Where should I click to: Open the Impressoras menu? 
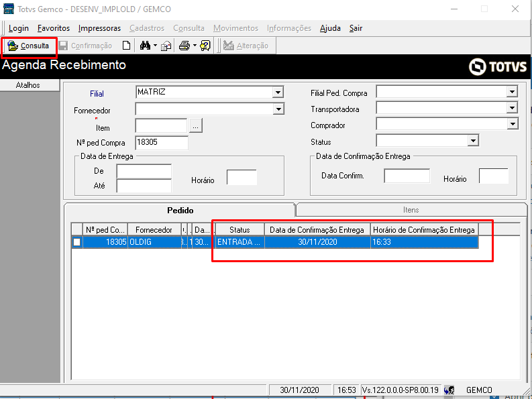pos(99,28)
